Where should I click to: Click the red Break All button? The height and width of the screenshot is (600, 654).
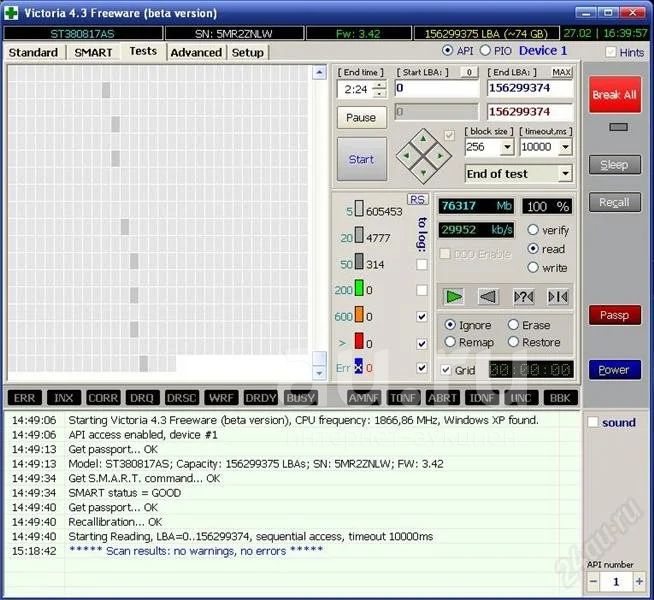coord(615,95)
